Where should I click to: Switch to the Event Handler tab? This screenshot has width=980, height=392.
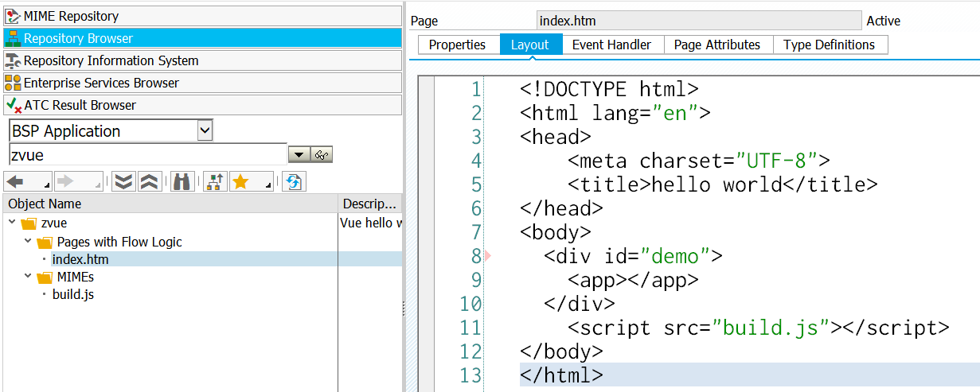pyautogui.click(x=611, y=45)
